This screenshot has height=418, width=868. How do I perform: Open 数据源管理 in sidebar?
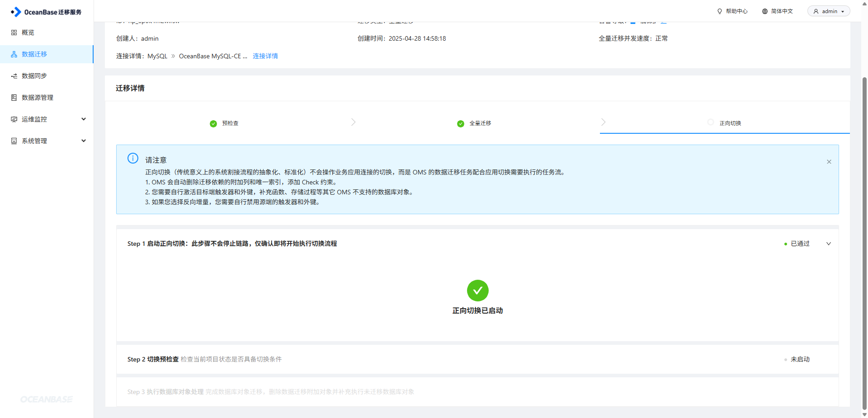click(47, 98)
